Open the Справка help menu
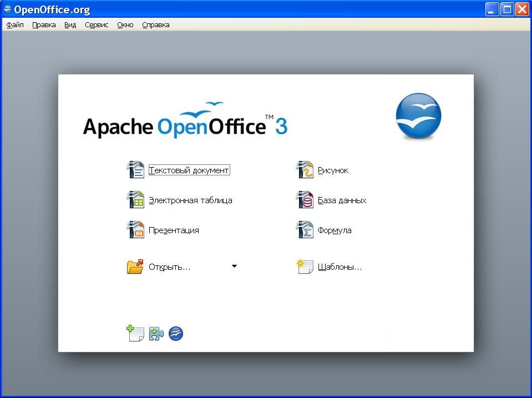Image resolution: width=532 pixels, height=398 pixels. pos(156,25)
